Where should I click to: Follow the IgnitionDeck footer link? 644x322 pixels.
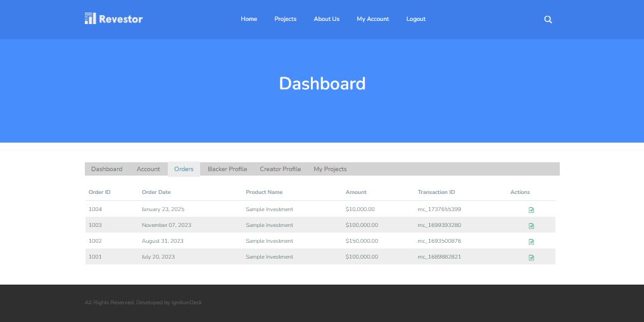[x=186, y=302]
